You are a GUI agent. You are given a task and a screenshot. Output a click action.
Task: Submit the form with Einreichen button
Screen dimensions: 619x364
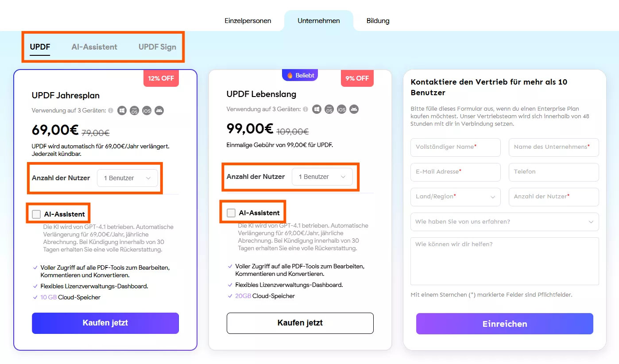504,324
